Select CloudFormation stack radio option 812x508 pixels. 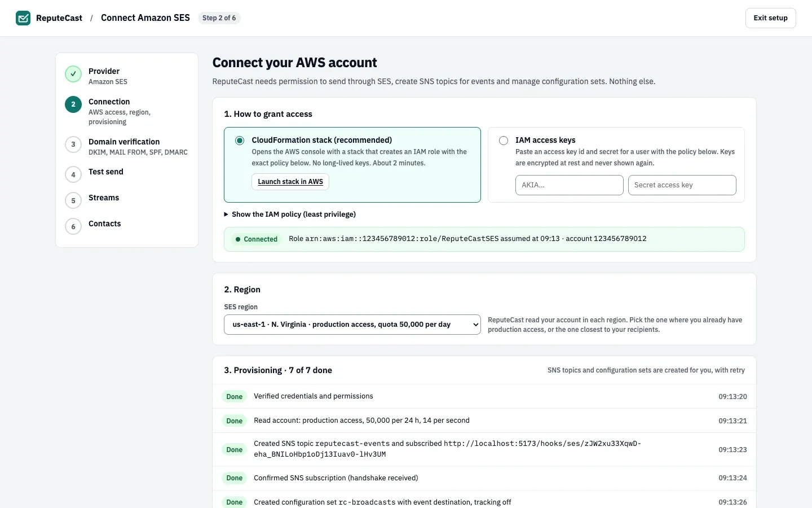pos(240,141)
